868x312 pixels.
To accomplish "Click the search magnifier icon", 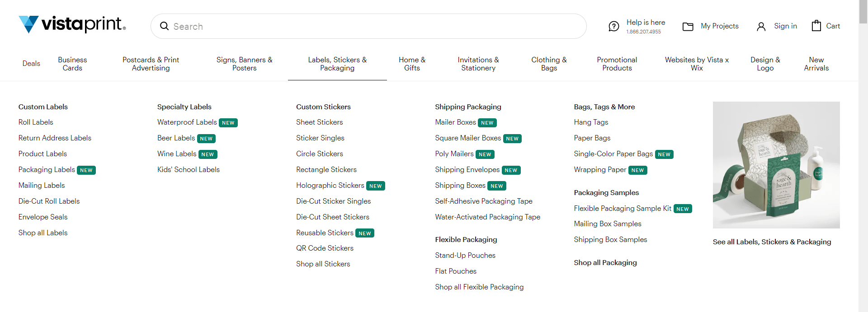I will point(165,26).
